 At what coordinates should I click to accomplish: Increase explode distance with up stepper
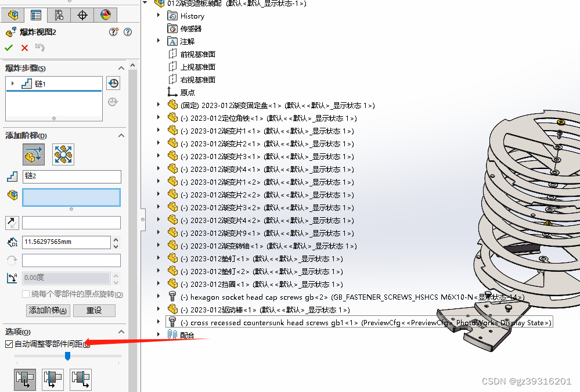(116, 239)
